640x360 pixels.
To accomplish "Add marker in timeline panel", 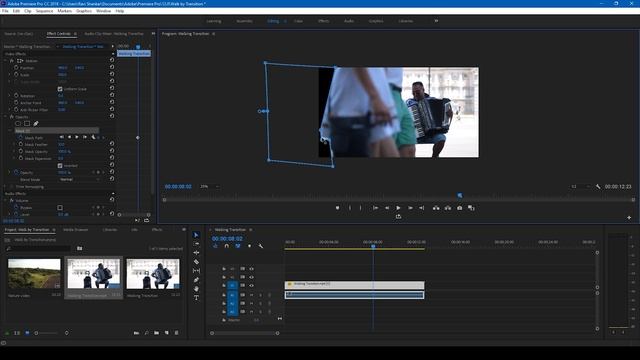I will coord(249,246).
